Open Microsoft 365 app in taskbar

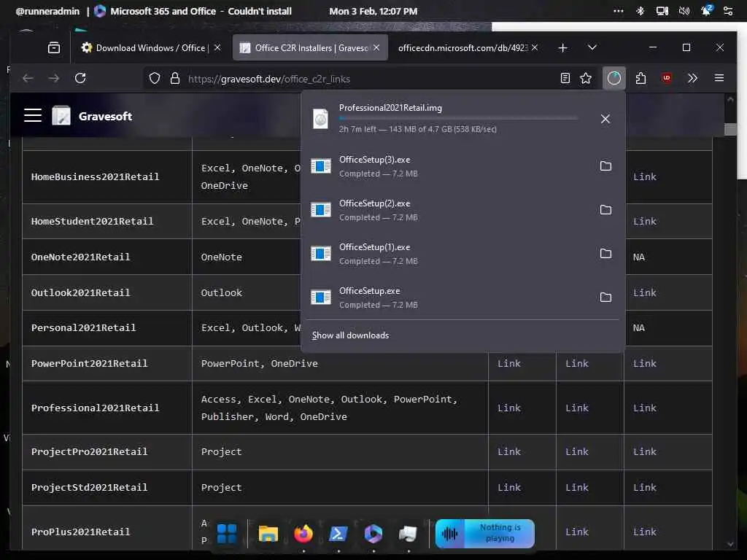click(373, 534)
